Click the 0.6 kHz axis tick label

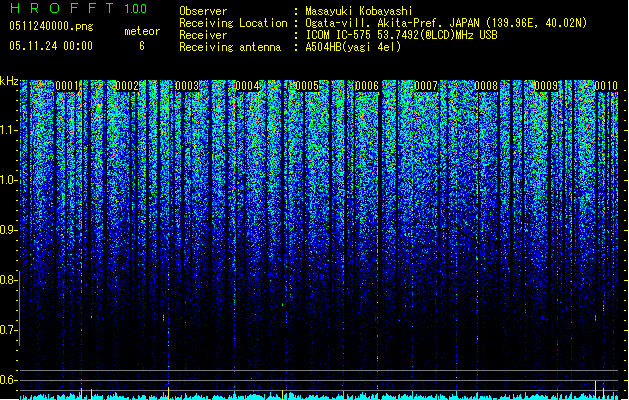pyautogui.click(x=8, y=380)
